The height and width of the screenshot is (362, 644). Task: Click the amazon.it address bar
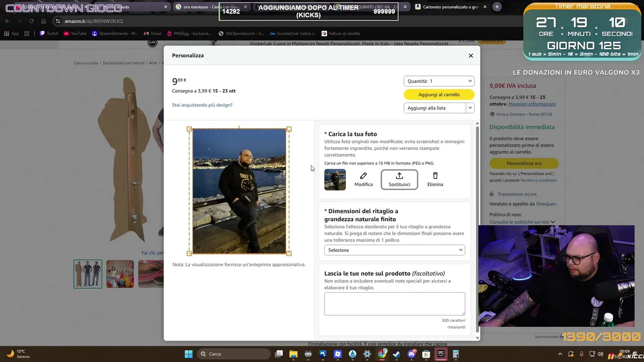tap(282, 21)
